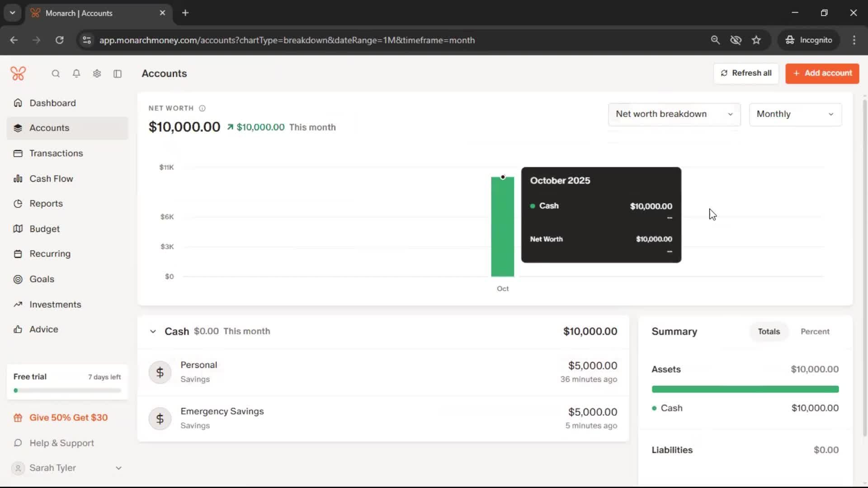Viewport: 868px width, 488px height.
Task: Switch Summary to Percent view
Action: [815, 332]
